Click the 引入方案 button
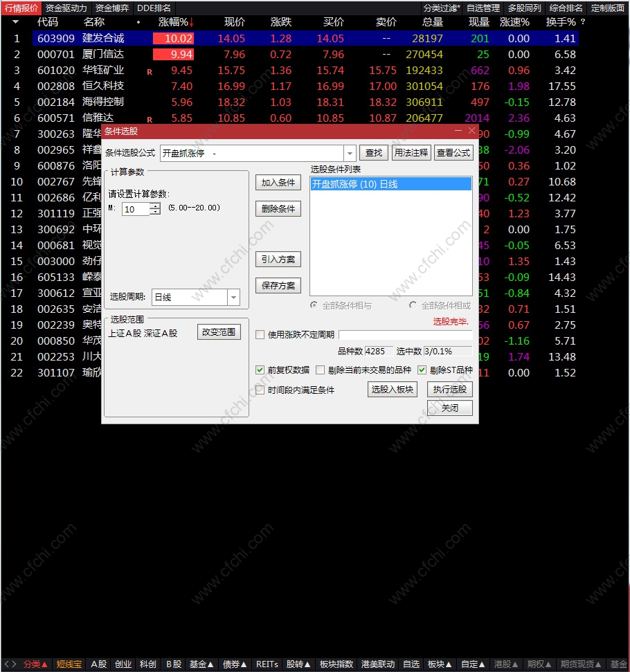The image size is (630, 672). click(278, 260)
